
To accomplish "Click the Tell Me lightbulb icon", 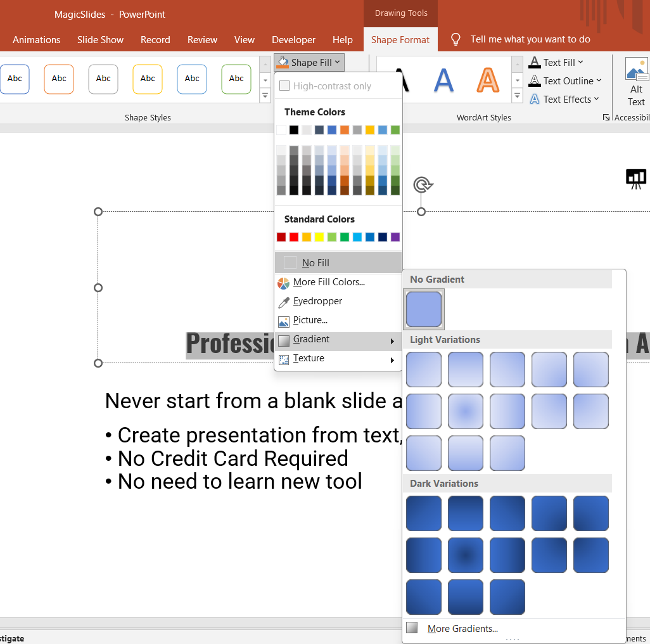I will [456, 39].
